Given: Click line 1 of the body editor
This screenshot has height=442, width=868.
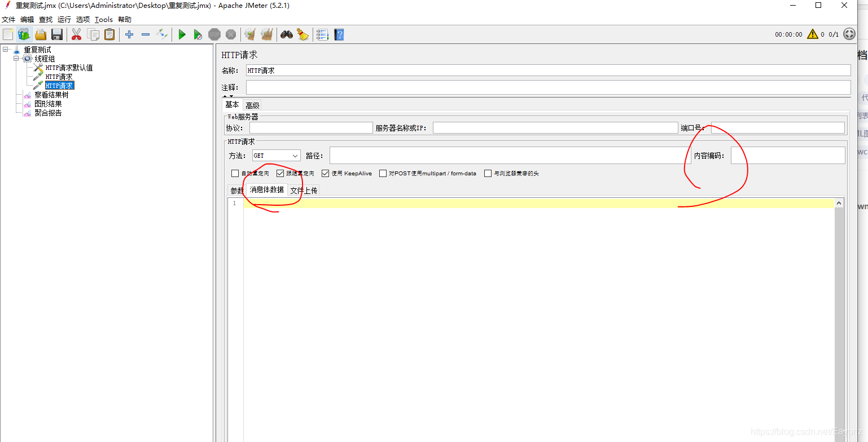Looking at the screenshot, I should tap(538, 204).
